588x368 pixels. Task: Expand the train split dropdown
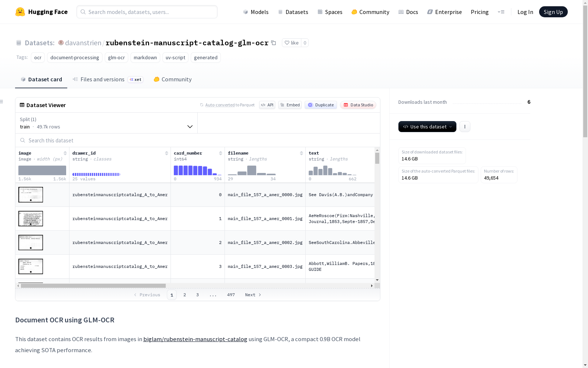[107, 123]
